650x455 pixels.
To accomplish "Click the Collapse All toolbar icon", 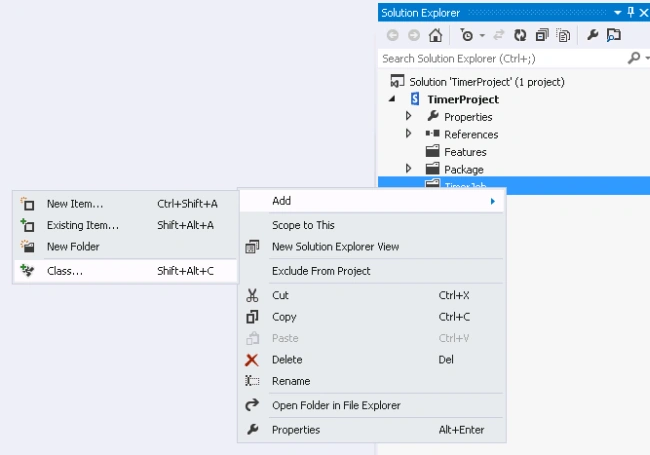I will coord(542,36).
